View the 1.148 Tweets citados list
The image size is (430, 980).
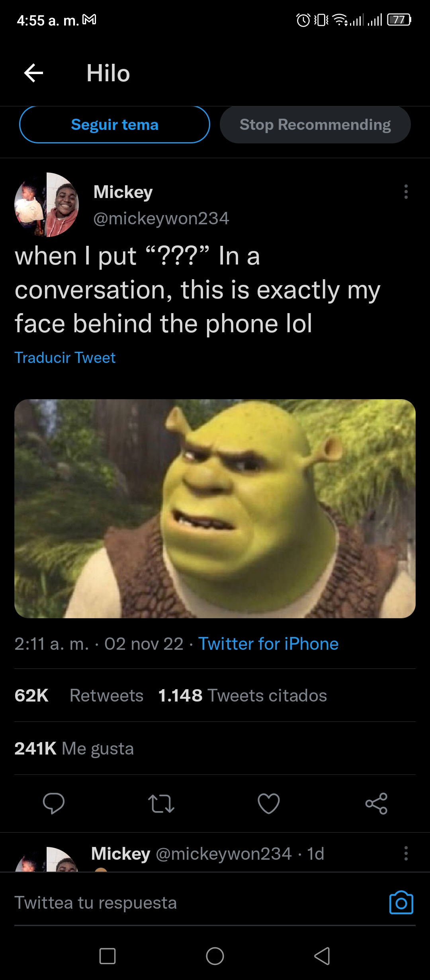(x=242, y=696)
